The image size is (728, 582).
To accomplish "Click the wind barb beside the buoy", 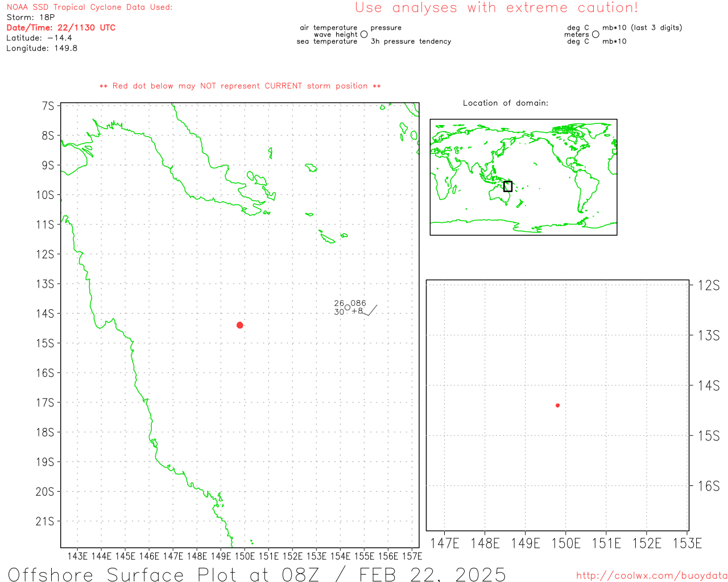I will 369,310.
